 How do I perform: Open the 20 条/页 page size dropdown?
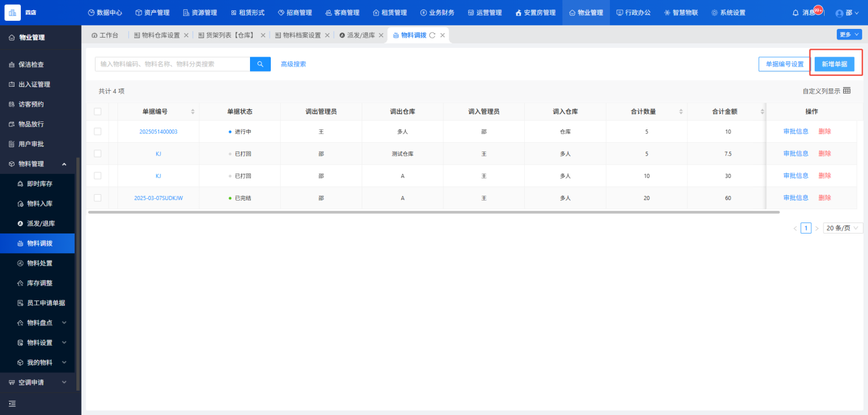(843, 228)
